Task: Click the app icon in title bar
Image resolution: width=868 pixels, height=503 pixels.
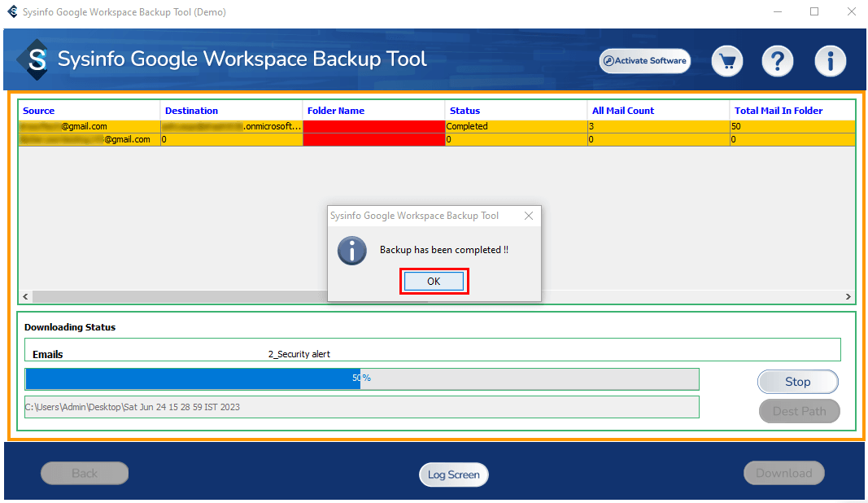Action: click(11, 12)
